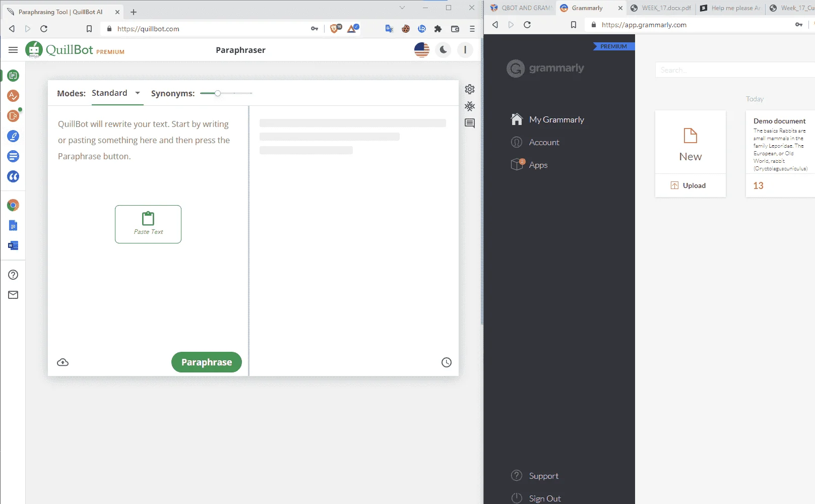The height and width of the screenshot is (504, 815).
Task: Open the QuillBot Chrome extension icon
Action: pyautogui.click(x=13, y=205)
